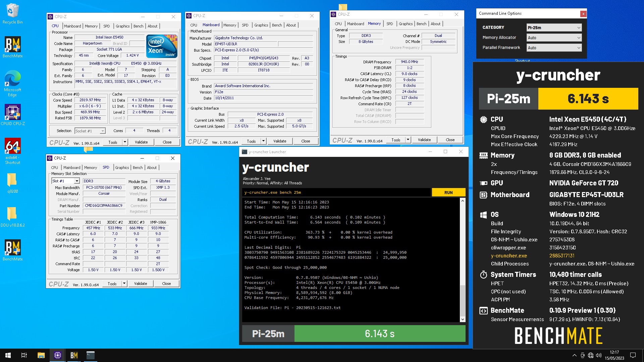This screenshot has height=362, width=644.
Task: Click RUN in y-cruncher Launcher
Action: (448, 192)
